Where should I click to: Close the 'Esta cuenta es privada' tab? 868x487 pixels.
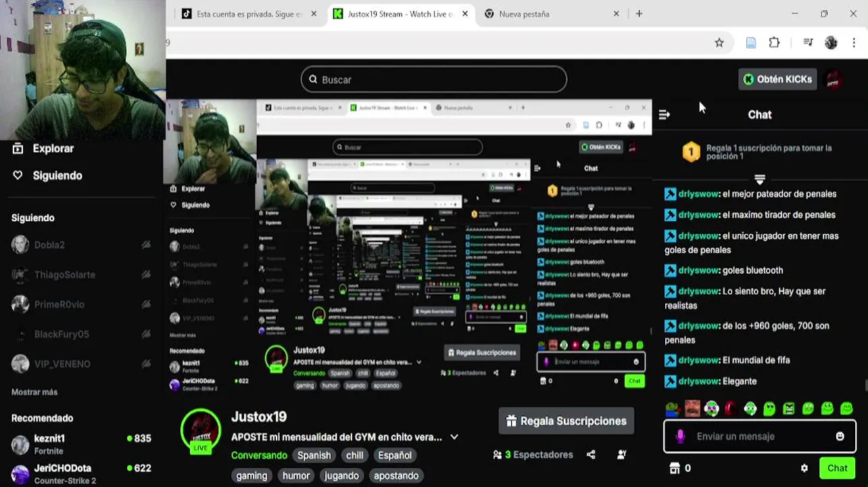(314, 14)
